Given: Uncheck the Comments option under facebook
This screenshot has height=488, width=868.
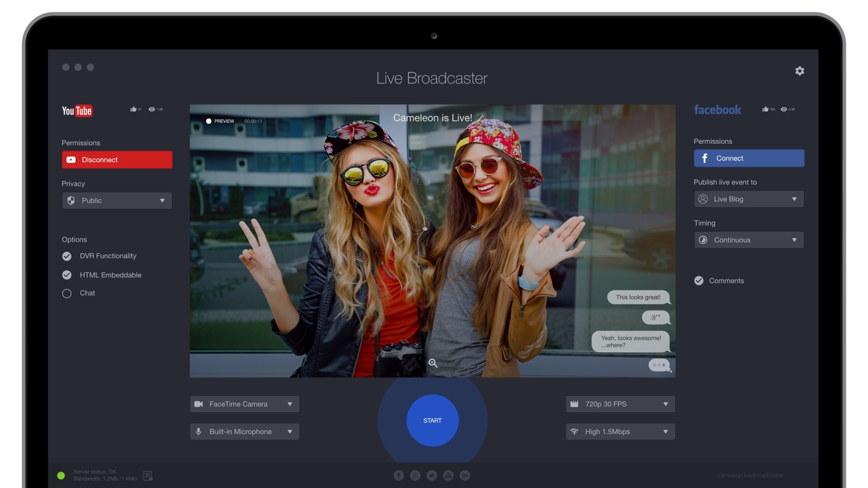Looking at the screenshot, I should tap(698, 281).
